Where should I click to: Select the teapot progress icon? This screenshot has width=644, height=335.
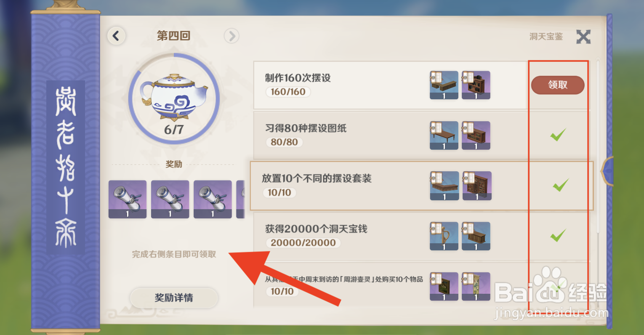coord(174,99)
